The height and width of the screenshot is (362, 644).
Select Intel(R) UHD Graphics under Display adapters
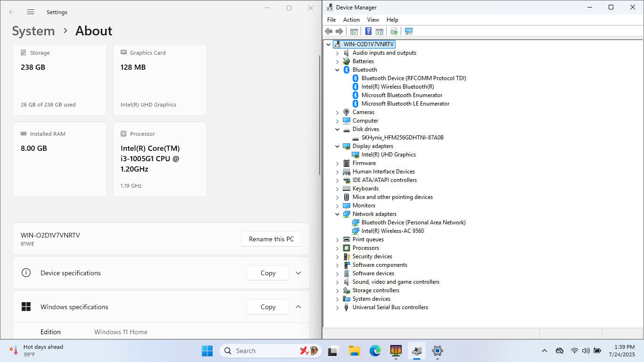(388, 155)
